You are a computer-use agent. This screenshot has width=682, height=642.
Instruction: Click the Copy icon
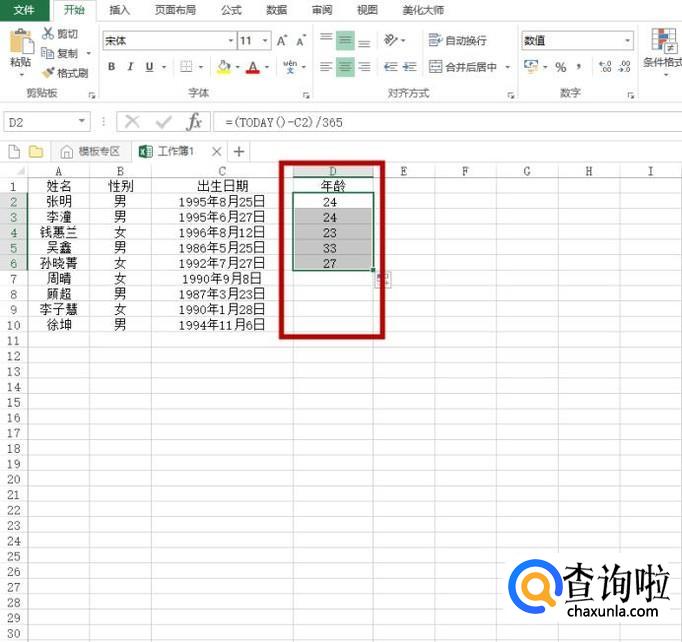tap(47, 53)
